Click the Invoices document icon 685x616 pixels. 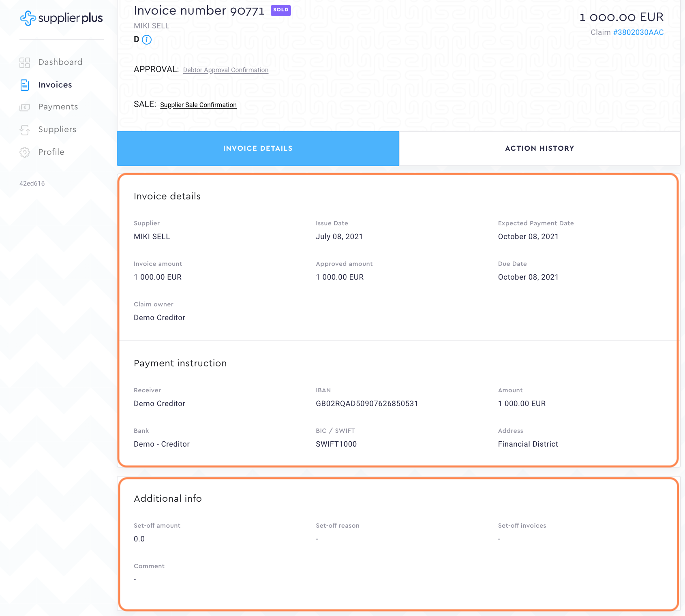click(x=25, y=85)
